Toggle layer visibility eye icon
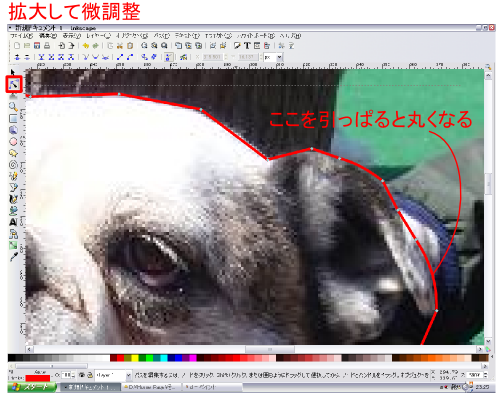This screenshot has width=500, height=400. coord(82,375)
